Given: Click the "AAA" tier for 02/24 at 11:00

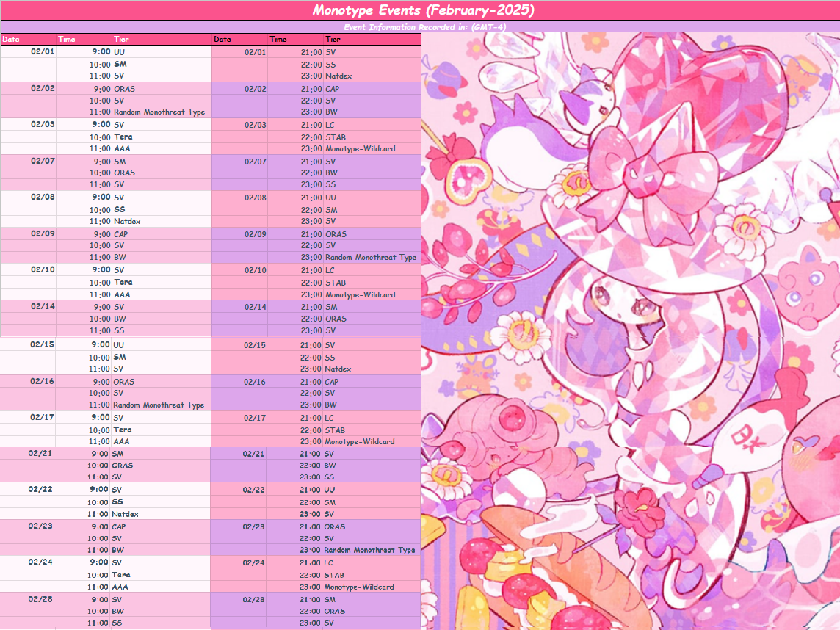Looking at the screenshot, I should point(120,587).
